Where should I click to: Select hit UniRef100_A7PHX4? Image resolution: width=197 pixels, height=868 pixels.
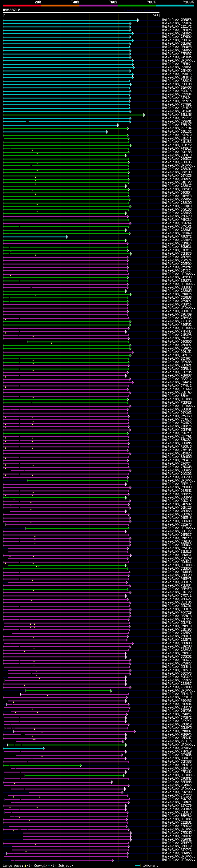click(x=177, y=64)
